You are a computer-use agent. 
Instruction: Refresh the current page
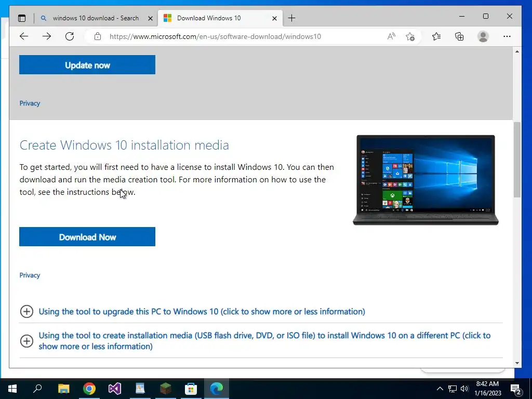coord(70,36)
